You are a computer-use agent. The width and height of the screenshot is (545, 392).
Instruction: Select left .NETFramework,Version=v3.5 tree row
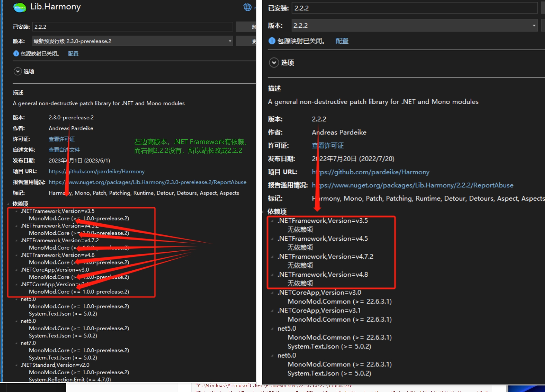pyautogui.click(x=57, y=211)
